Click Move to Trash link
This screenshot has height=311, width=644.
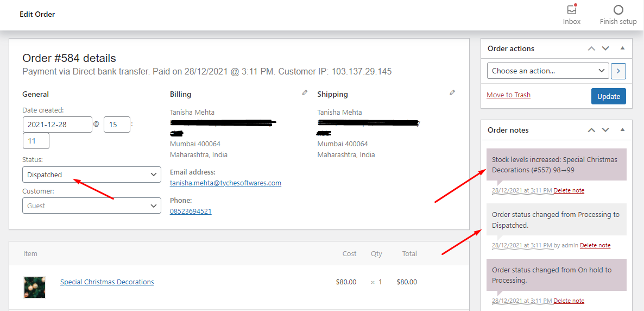508,95
